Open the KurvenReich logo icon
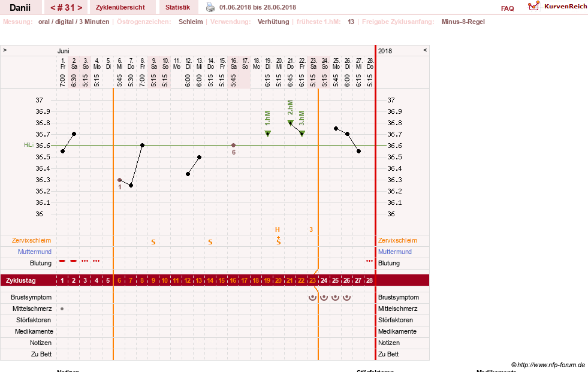Image resolution: width=588 pixels, height=372 pixels. [533, 6]
